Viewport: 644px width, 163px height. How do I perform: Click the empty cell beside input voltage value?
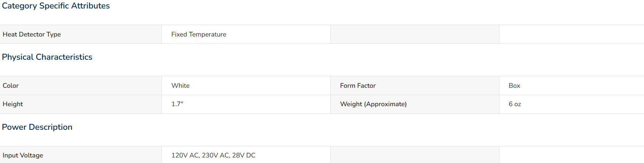coord(415,155)
